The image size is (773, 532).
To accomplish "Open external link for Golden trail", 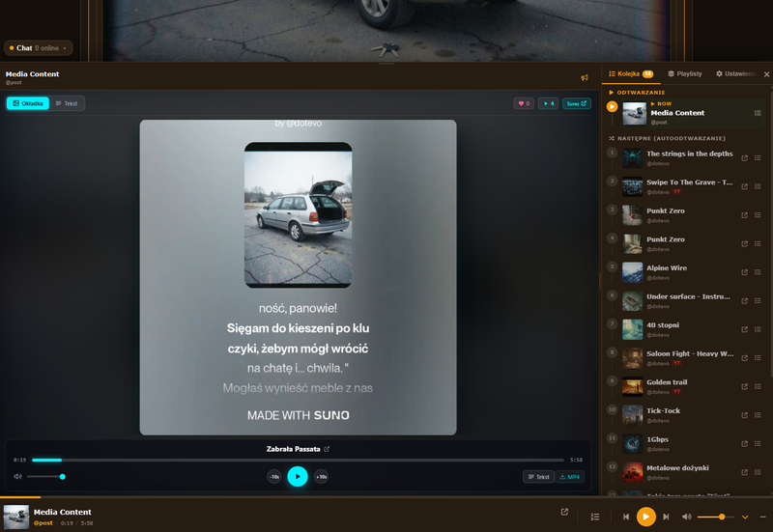I will pos(744,386).
